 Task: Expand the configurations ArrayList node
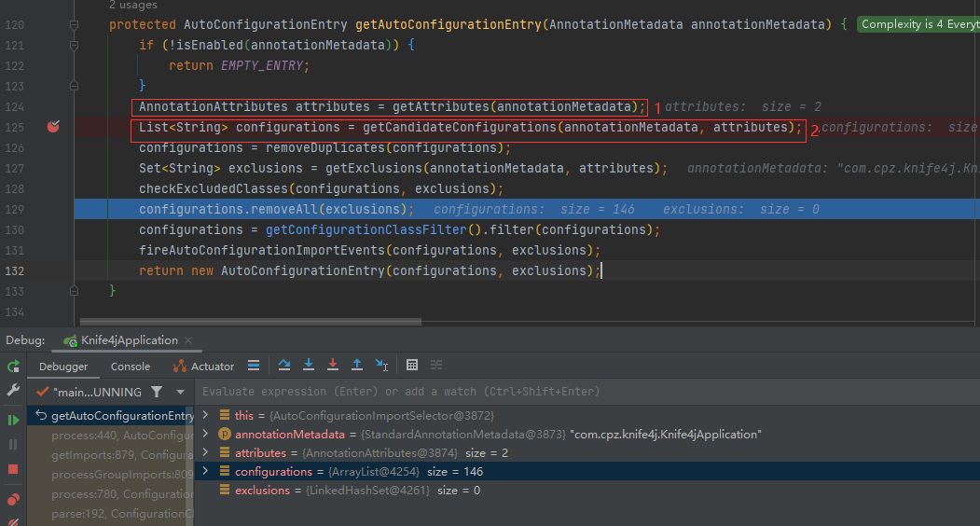pos(206,471)
